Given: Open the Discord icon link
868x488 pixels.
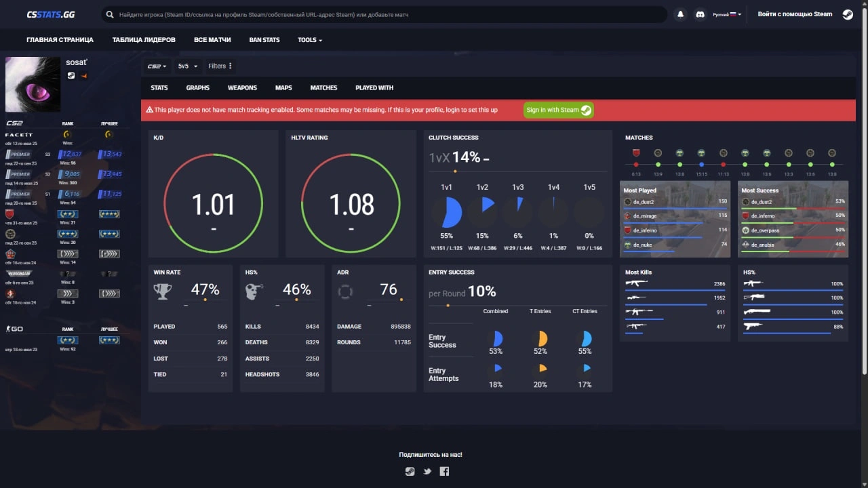Looking at the screenshot, I should point(700,14).
